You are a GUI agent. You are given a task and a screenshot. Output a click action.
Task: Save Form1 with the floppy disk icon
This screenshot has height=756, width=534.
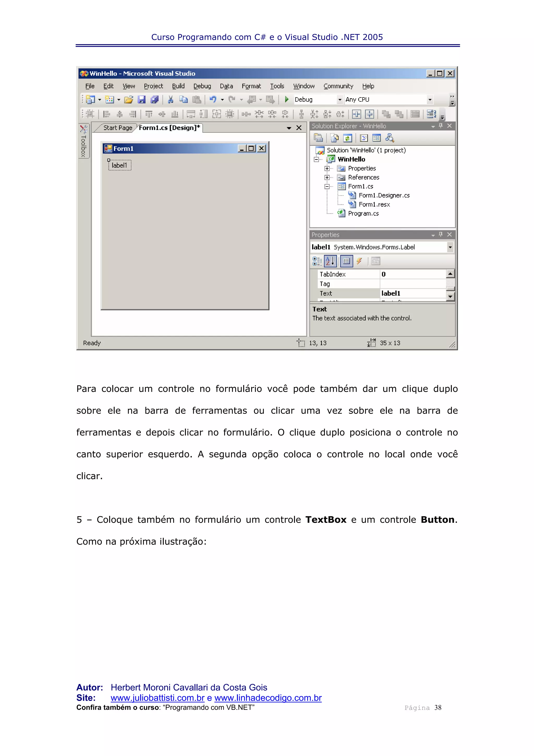(142, 99)
